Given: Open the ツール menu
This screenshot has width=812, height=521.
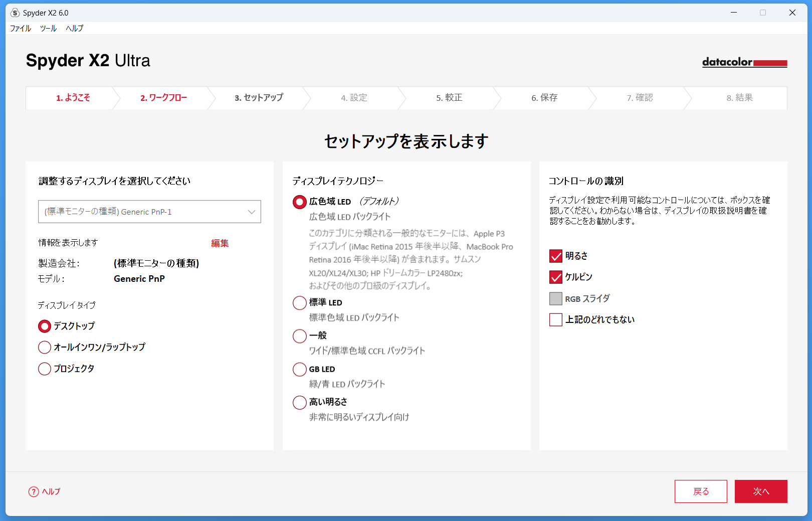Looking at the screenshot, I should click(x=49, y=29).
